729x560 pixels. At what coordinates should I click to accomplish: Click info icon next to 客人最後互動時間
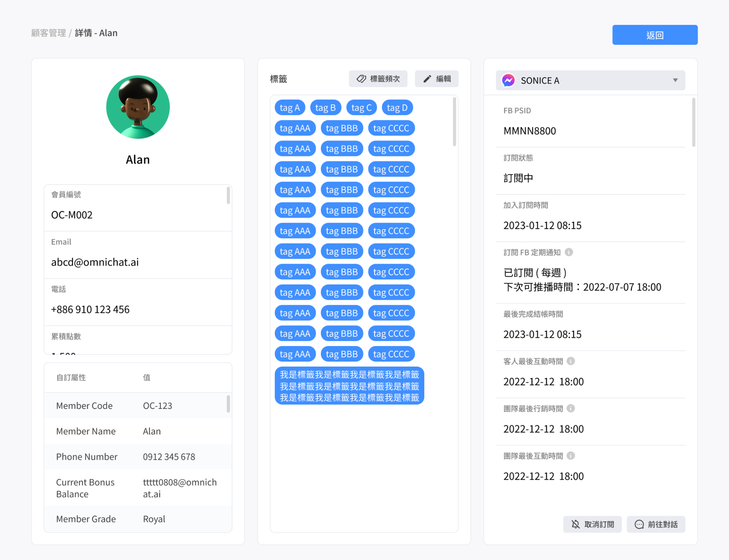click(x=571, y=361)
